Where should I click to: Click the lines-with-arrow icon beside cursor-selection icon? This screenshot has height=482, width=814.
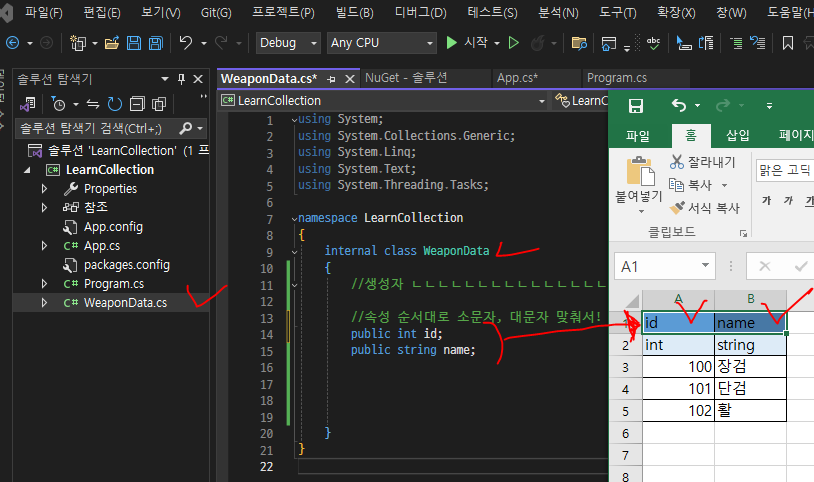(x=706, y=43)
